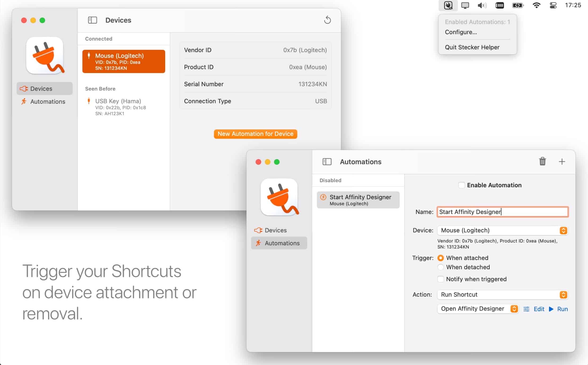Click New Automation for Device button
Screen dimensions: 588x365
tap(256, 134)
